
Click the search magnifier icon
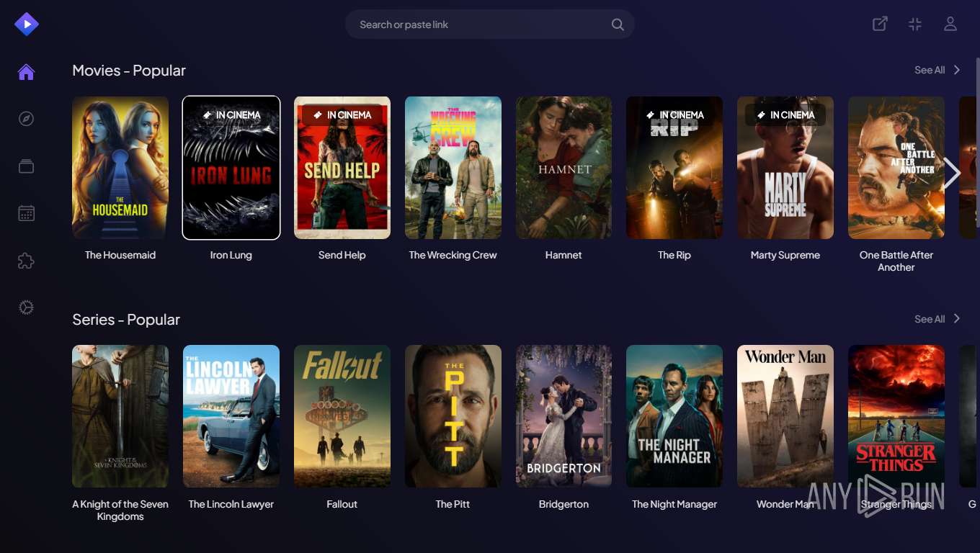(x=618, y=24)
